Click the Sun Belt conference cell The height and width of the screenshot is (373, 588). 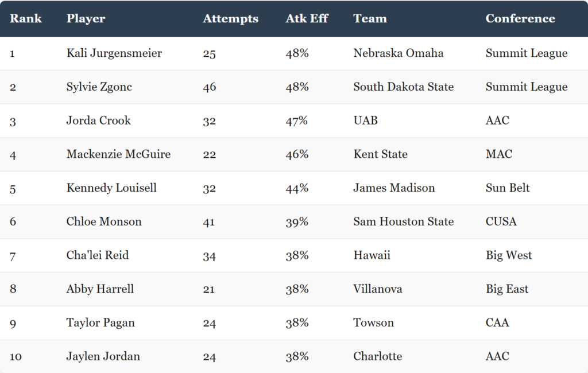click(x=508, y=188)
